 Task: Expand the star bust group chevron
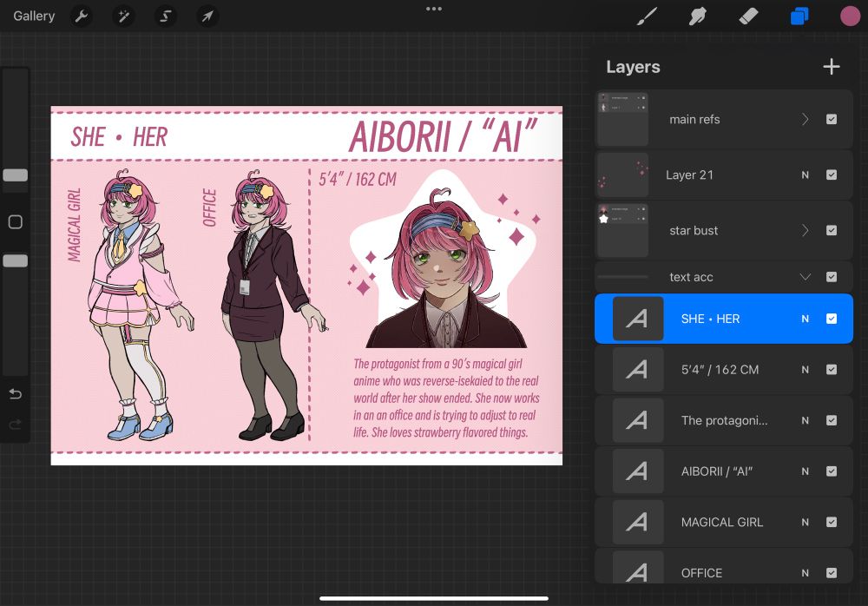[806, 230]
